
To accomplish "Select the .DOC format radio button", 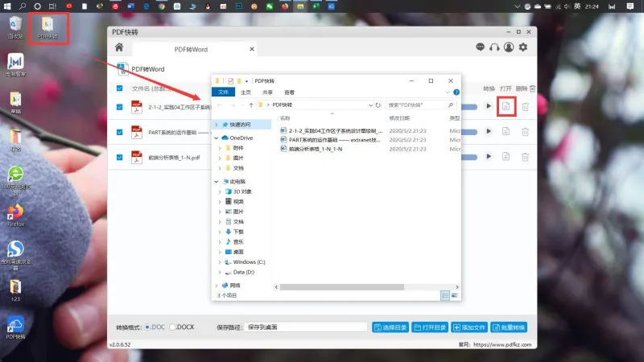I will 147,327.
